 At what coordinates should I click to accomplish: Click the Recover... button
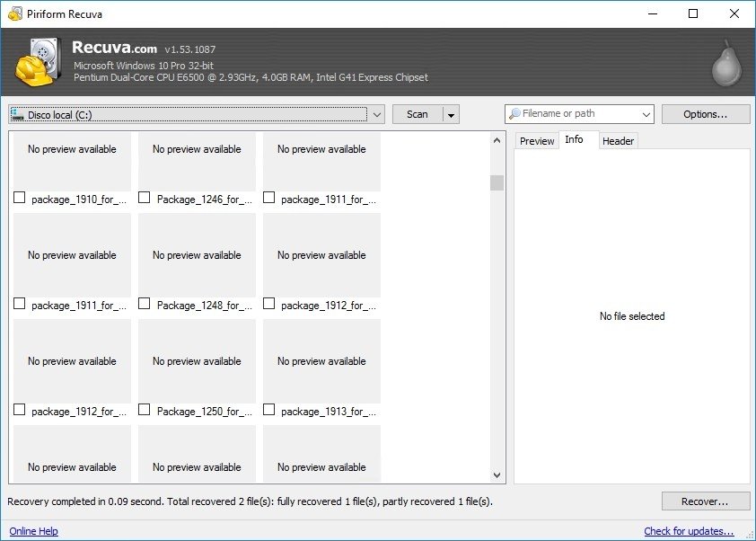click(706, 501)
